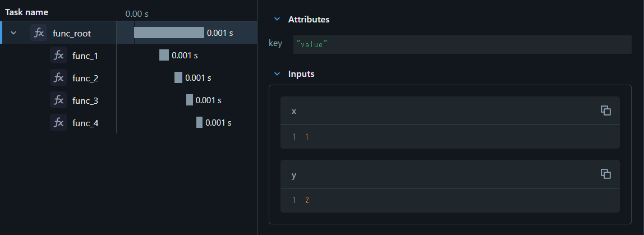
Task: Click the "value" attribute field
Action: (x=462, y=44)
